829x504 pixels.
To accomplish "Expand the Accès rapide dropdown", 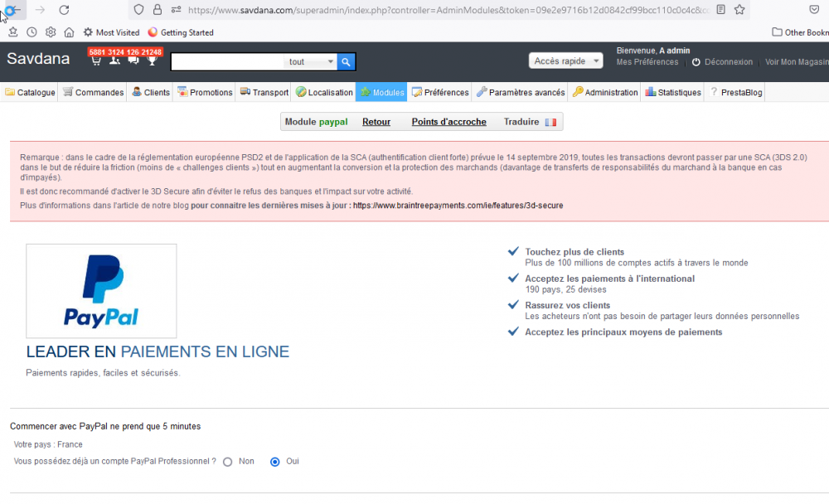I will click(x=565, y=61).
